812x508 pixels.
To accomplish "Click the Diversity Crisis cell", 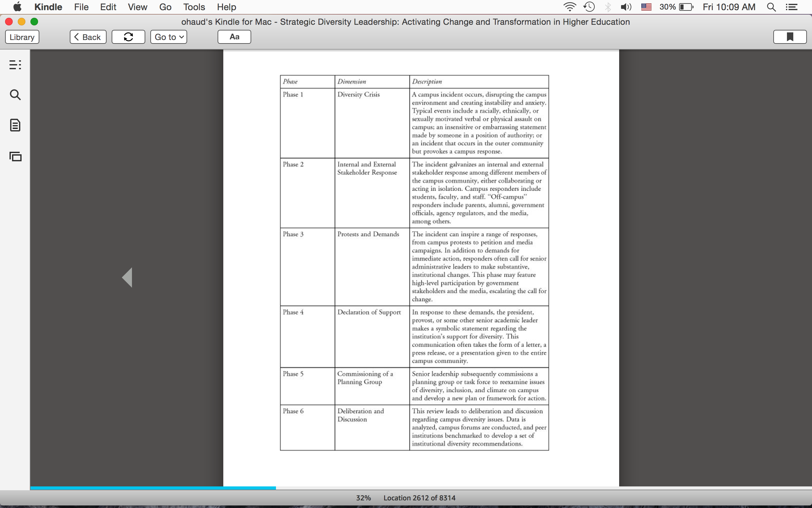I will pos(372,123).
